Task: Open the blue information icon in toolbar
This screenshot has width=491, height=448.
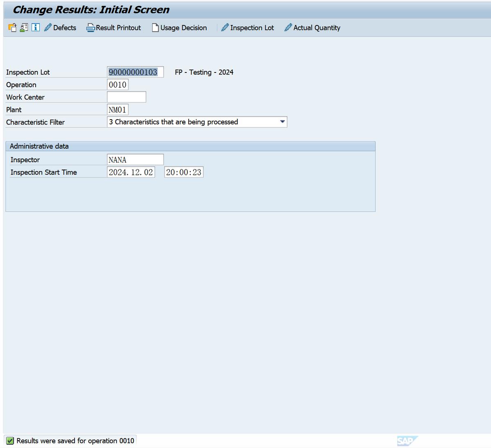Action: click(x=36, y=27)
